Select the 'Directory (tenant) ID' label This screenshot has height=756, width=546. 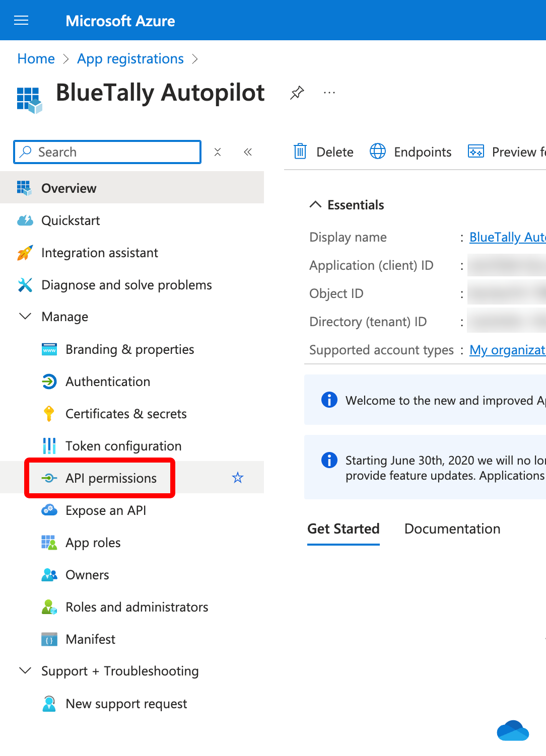tap(368, 322)
